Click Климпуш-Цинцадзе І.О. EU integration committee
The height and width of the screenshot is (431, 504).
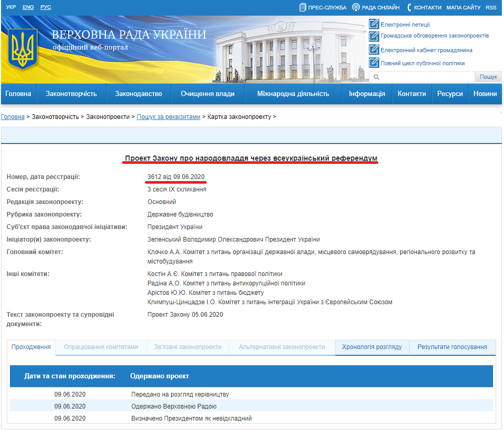point(270,302)
